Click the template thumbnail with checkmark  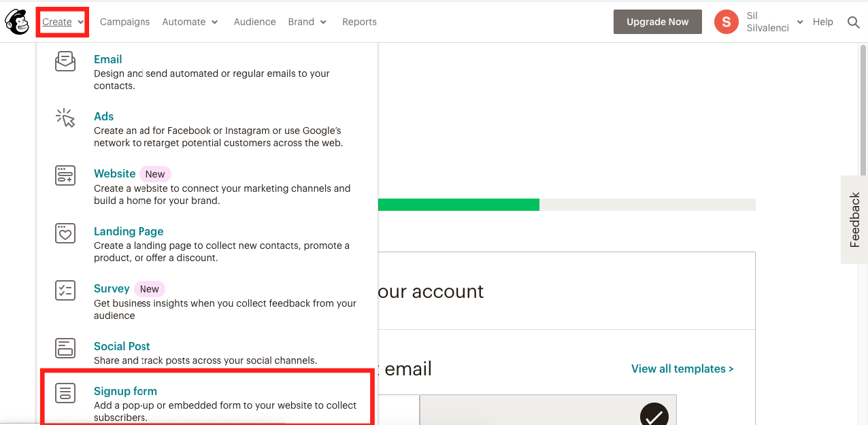tap(548, 410)
